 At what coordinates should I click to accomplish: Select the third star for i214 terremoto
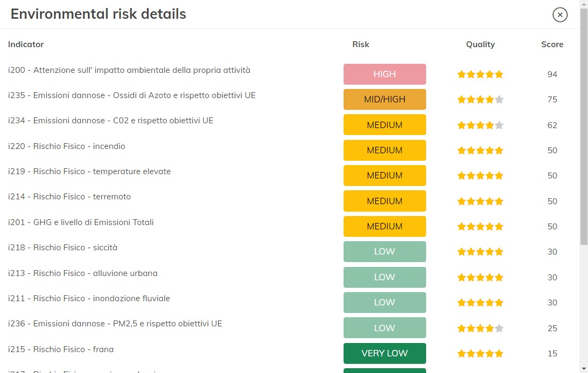480,201
